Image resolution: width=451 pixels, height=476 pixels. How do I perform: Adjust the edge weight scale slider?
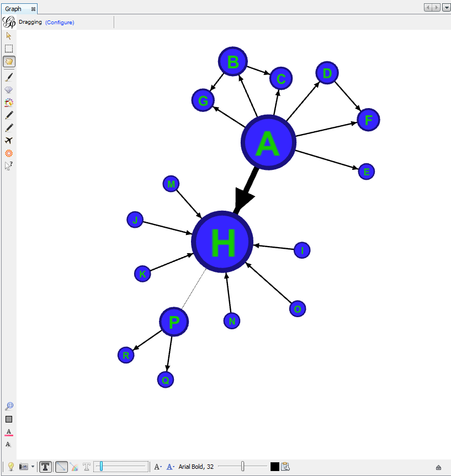(121, 466)
